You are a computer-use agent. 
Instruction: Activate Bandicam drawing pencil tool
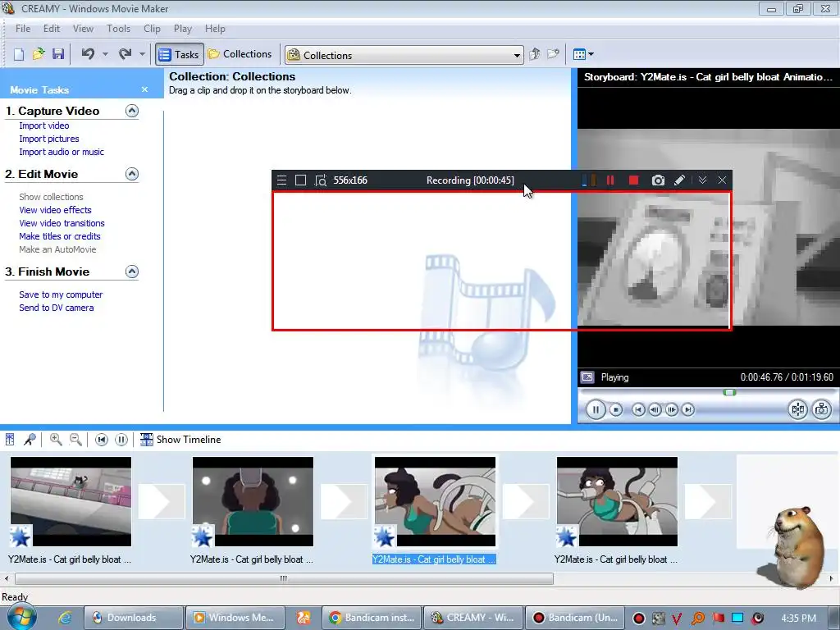click(679, 180)
